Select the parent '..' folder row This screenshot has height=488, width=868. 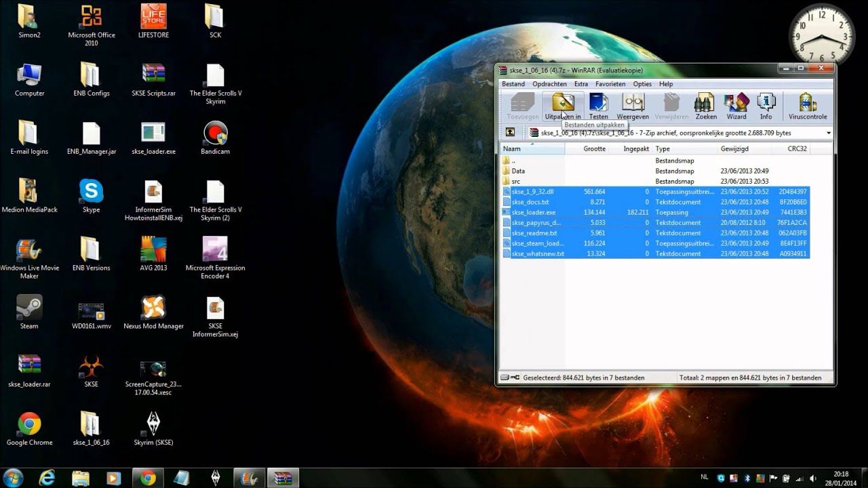[x=654, y=161]
